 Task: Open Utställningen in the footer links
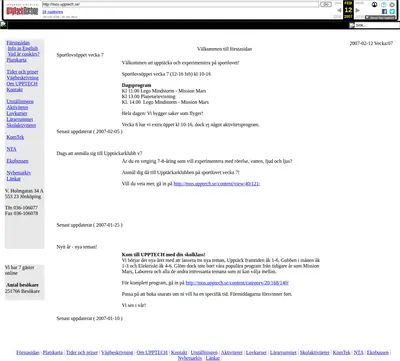click(x=204, y=352)
